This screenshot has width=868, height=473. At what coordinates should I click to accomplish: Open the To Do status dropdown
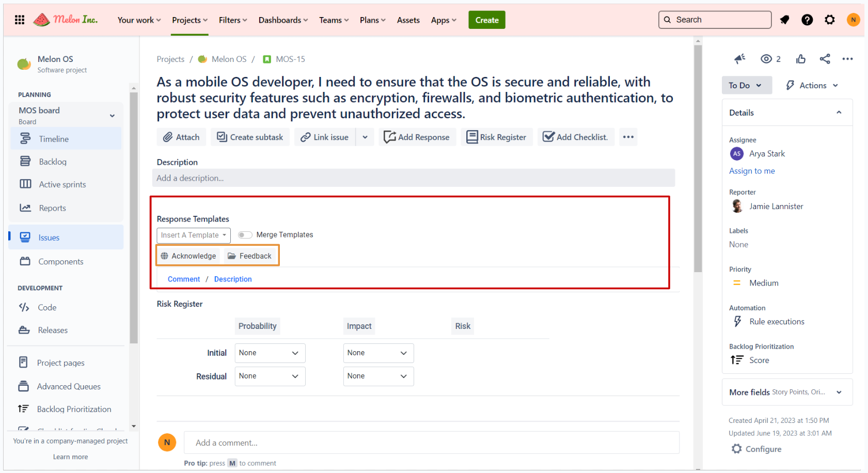(746, 86)
